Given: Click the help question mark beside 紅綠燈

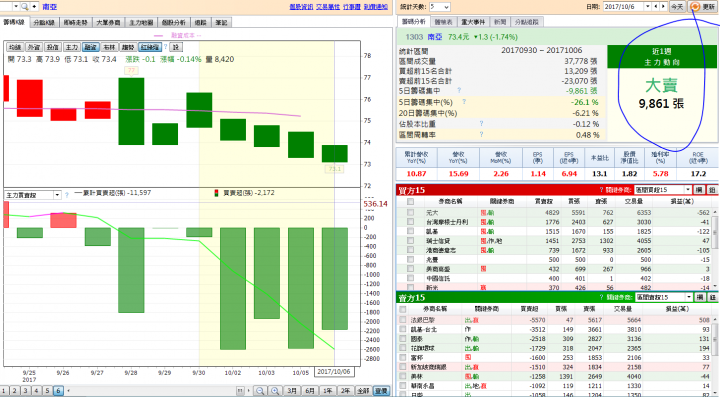Looking at the screenshot, I should pos(166,47).
